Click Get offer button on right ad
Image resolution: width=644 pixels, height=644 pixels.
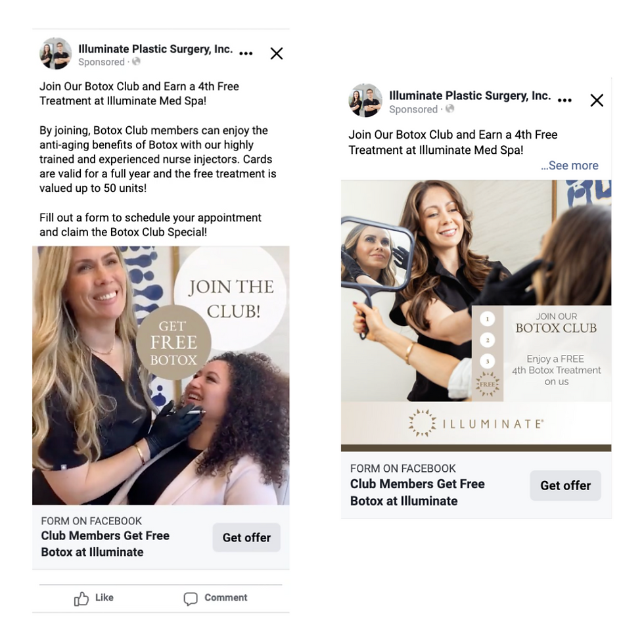pyautogui.click(x=565, y=486)
